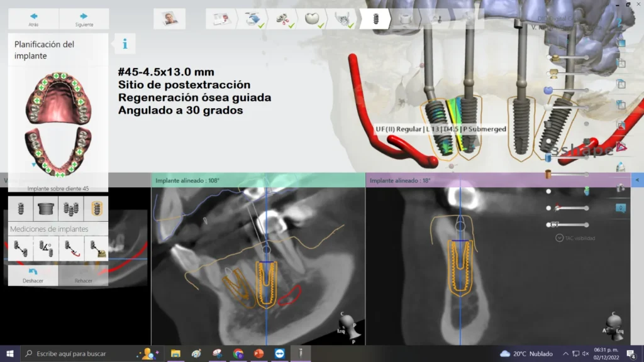Select the fifth cube view orientation
The image size is (644, 362).
click(621, 126)
